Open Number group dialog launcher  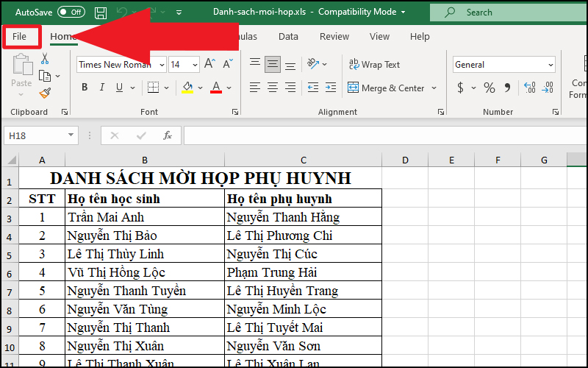tap(556, 112)
